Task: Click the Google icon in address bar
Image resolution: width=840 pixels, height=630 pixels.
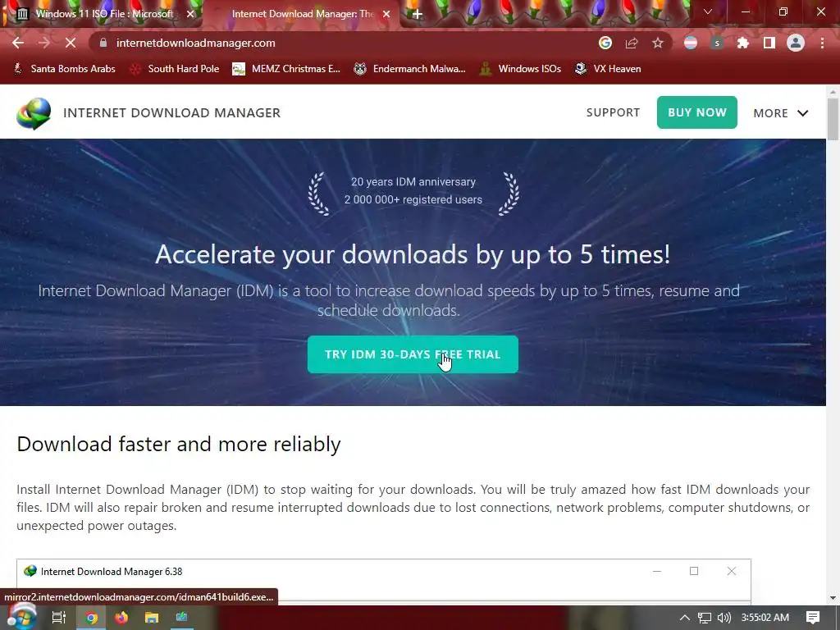Action: point(605,43)
